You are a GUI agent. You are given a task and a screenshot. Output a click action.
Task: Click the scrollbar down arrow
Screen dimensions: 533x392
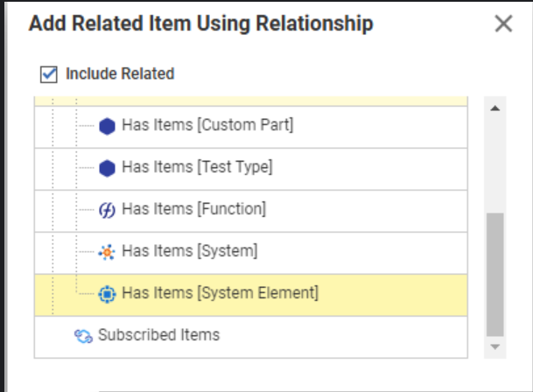click(x=494, y=347)
